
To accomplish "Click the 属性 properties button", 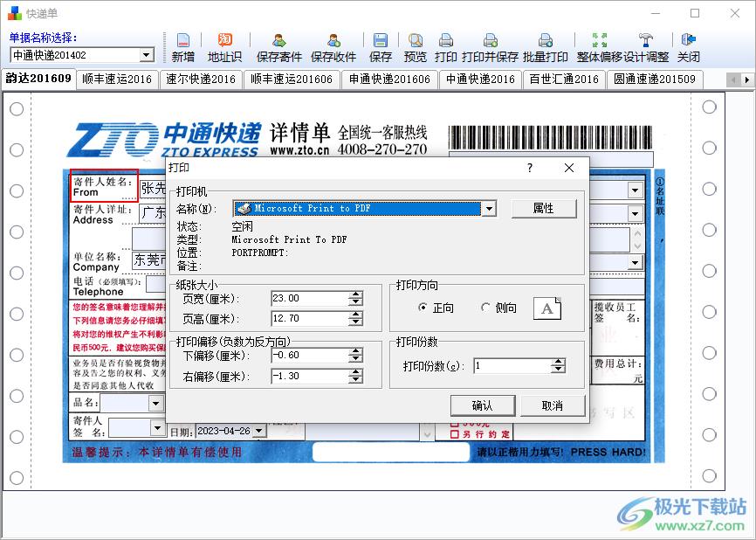I will [x=543, y=209].
